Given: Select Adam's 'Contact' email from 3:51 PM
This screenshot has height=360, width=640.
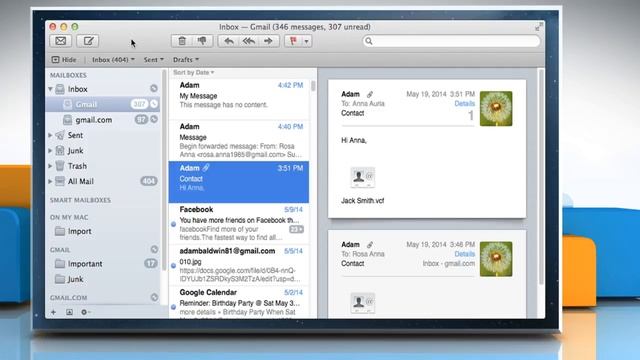Looking at the screenshot, I should [x=239, y=182].
